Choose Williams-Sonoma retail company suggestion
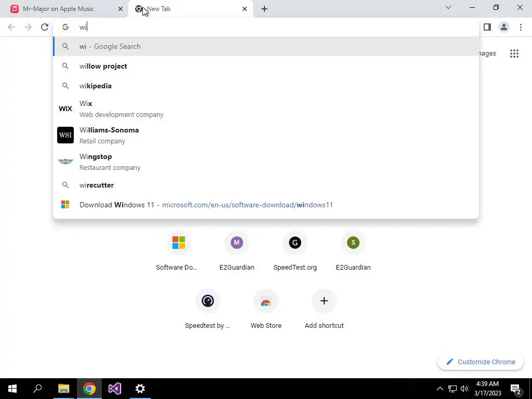This screenshot has height=399, width=532. [266, 136]
